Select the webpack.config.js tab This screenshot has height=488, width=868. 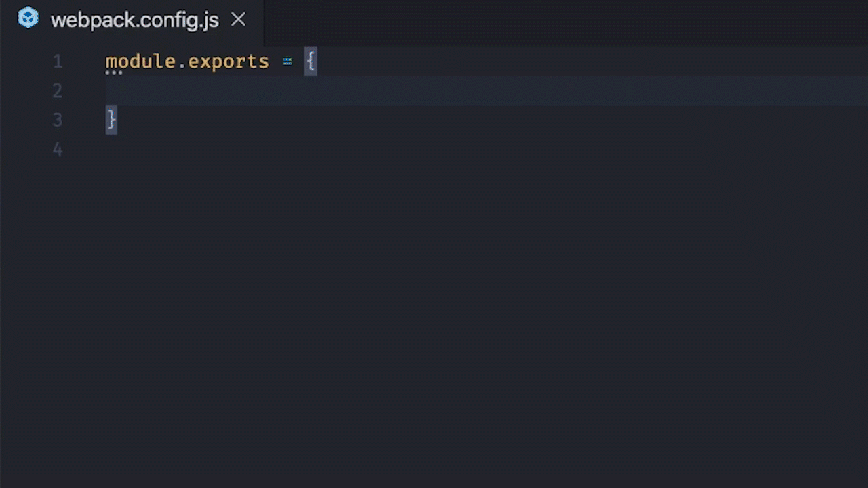tap(134, 20)
